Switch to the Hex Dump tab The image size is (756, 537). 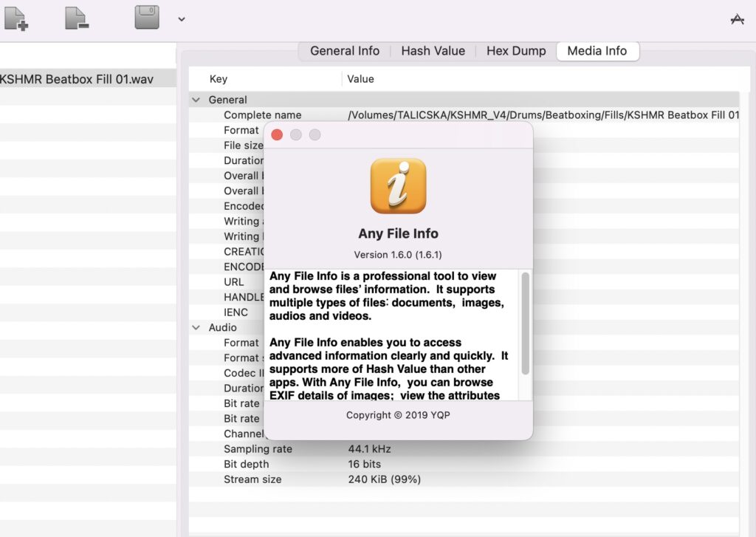pos(516,51)
